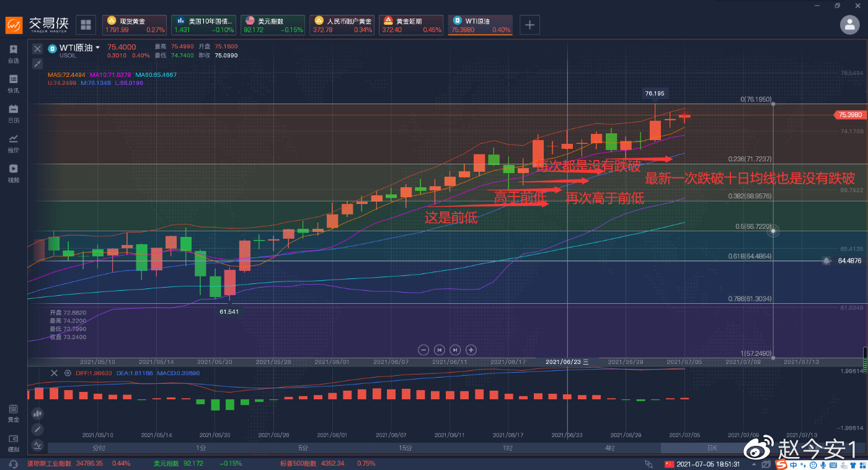Click the 0.618(64.4864) Fibonacci label

tap(750, 256)
